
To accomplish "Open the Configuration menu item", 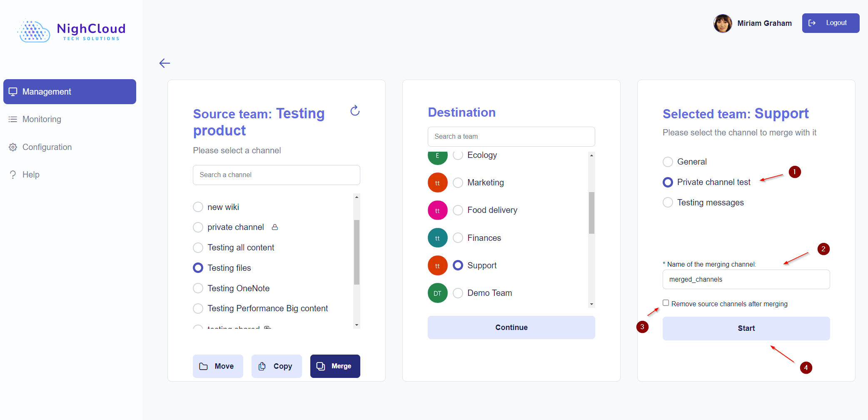I will tap(47, 147).
